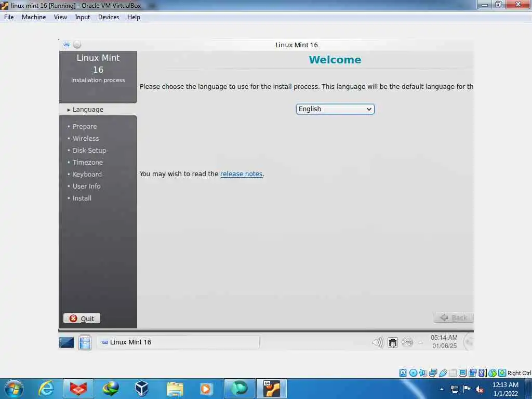Click the red fox app taskbar icon
Screen dimensions: 532x399
tap(78, 389)
